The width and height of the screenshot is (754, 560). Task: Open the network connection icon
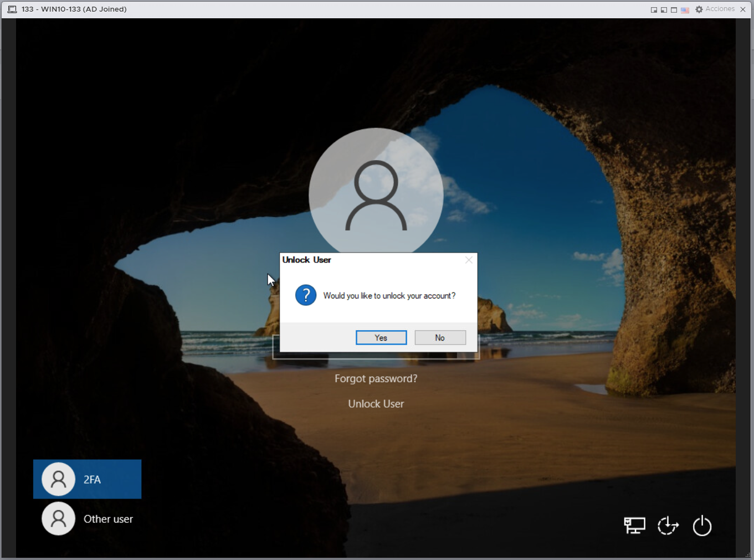634,525
